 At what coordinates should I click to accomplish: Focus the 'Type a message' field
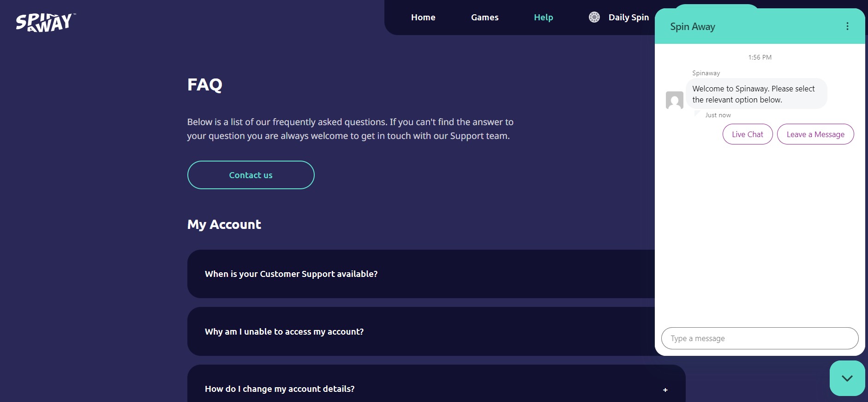point(760,338)
